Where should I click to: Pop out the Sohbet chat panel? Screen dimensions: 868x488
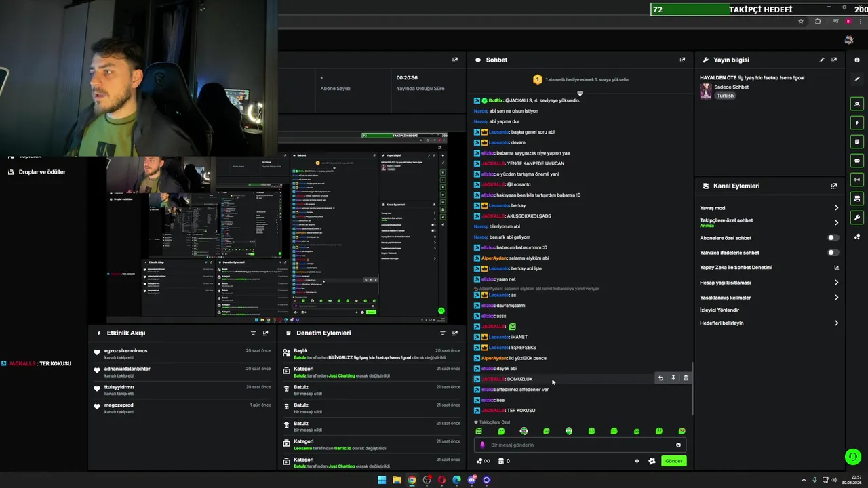coord(682,60)
